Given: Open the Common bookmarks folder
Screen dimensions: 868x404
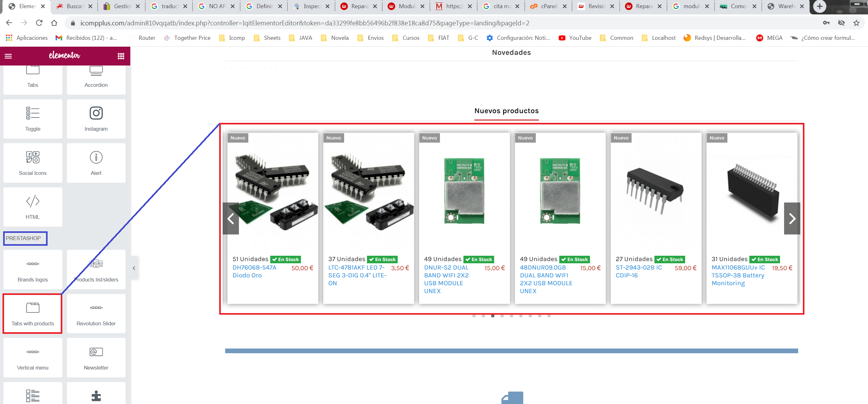Looking at the screenshot, I should (617, 38).
